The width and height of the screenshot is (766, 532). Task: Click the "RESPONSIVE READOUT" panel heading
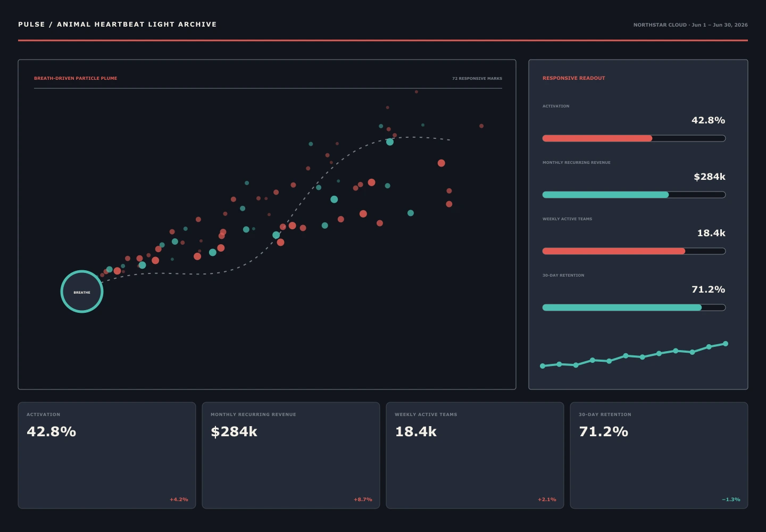click(574, 78)
